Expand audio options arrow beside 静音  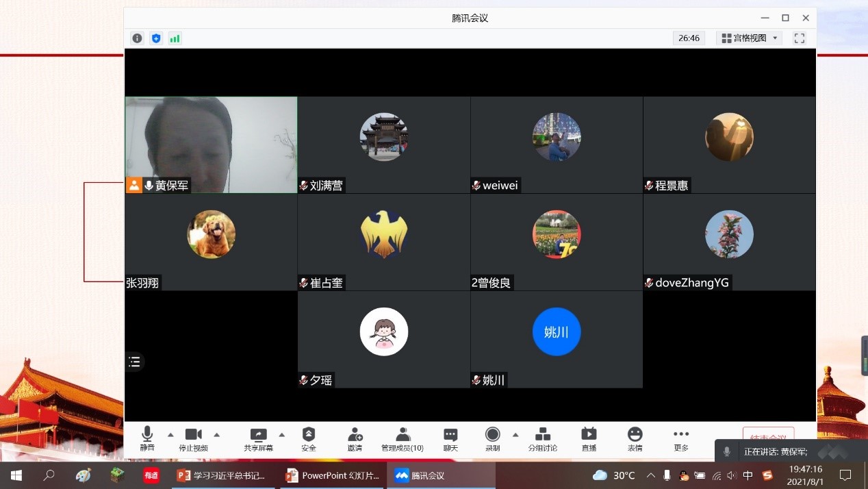(x=170, y=435)
